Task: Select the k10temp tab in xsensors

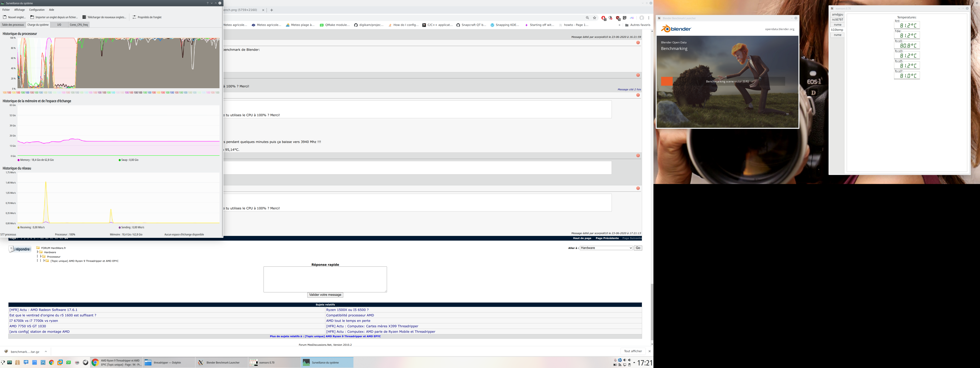Action: pyautogui.click(x=837, y=30)
